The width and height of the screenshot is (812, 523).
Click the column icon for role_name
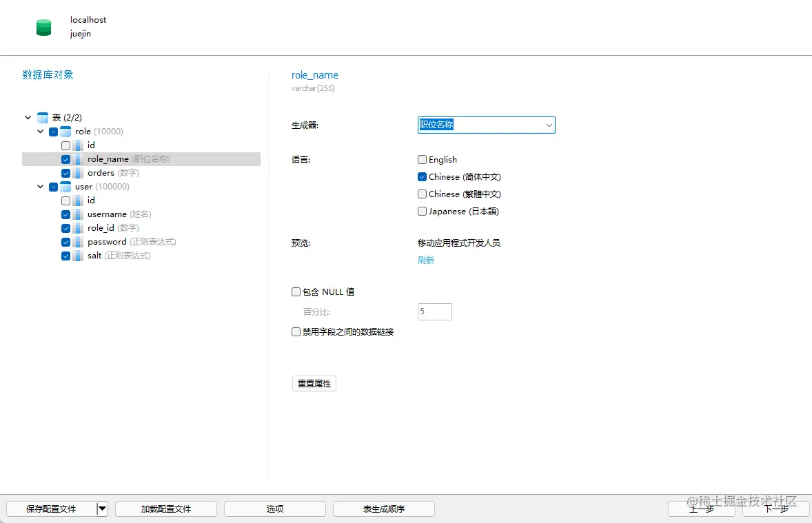tap(78, 159)
